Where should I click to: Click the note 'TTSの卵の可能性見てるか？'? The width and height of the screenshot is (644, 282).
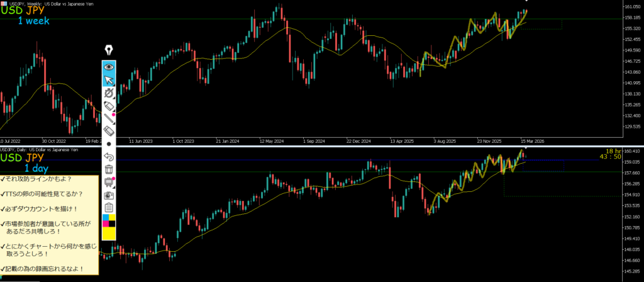42,194
